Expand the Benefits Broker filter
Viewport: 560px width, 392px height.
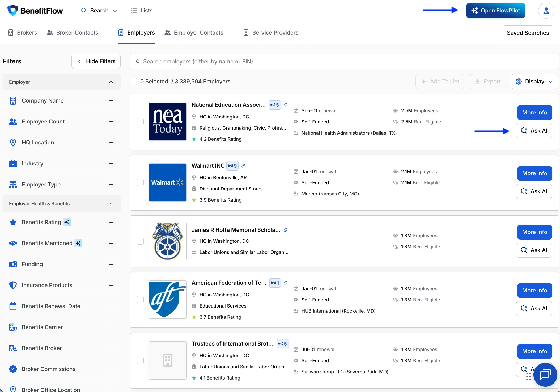(111, 348)
